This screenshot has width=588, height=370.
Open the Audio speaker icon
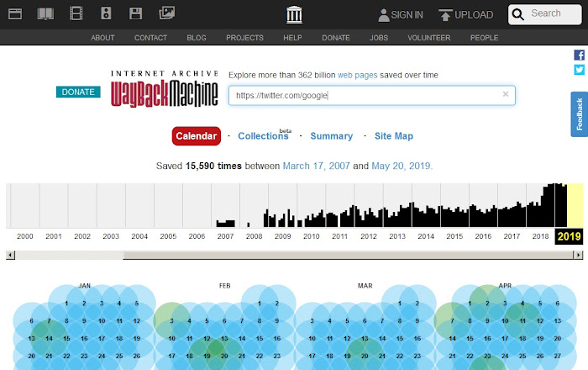point(106,13)
